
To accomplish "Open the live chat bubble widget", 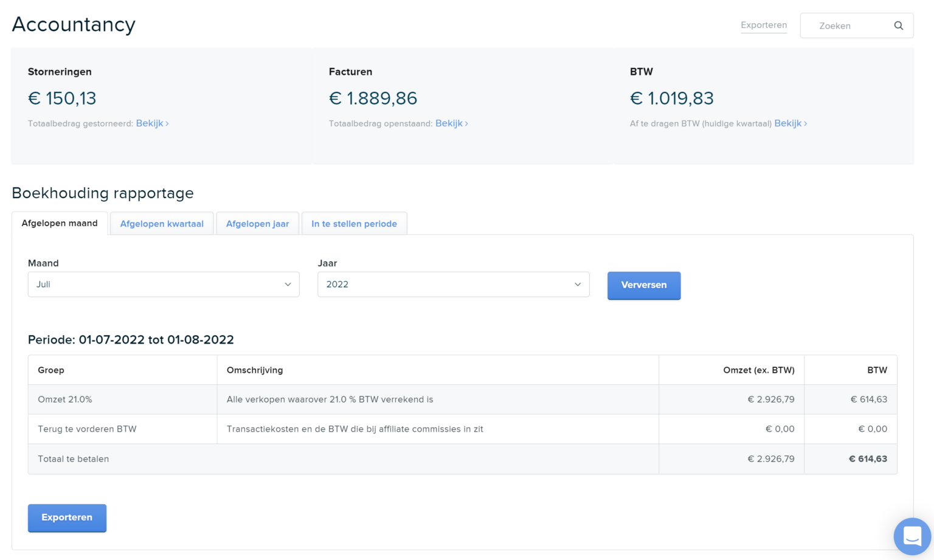I will point(912,536).
